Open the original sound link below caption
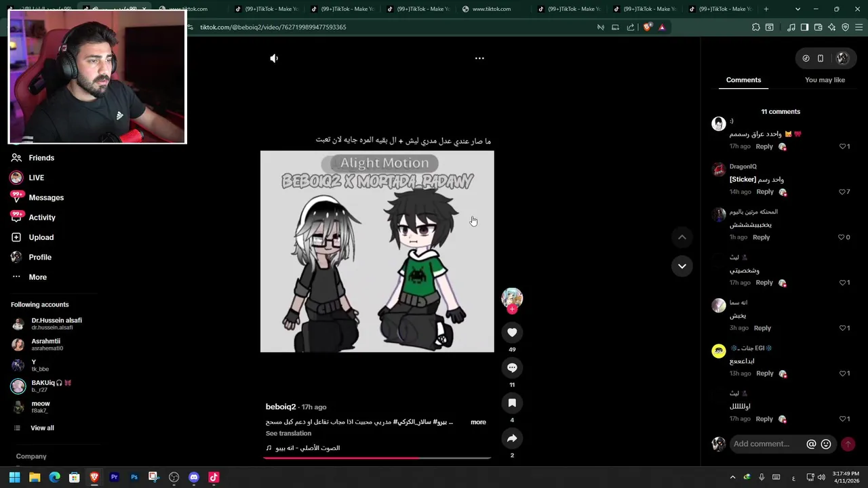Viewport: 868px width, 488px height. pos(303,448)
